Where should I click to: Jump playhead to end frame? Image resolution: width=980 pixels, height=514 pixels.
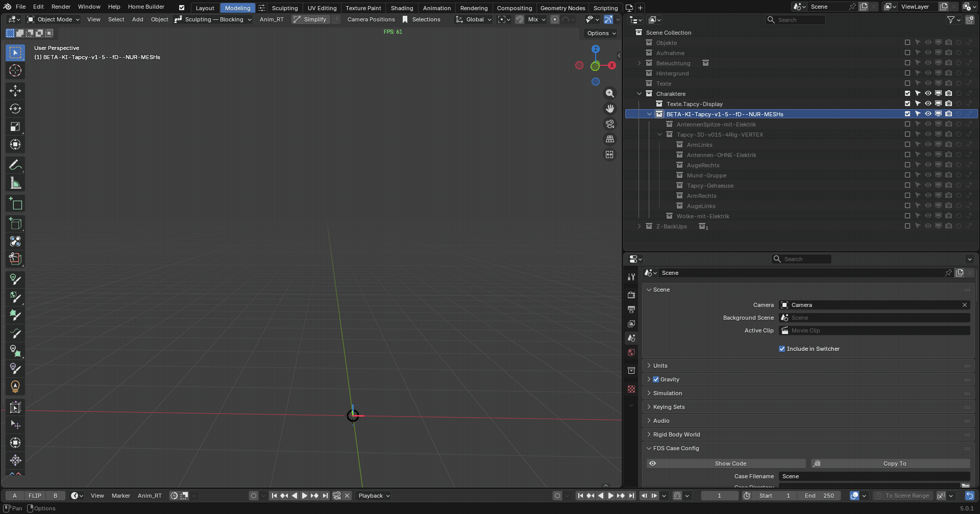coord(632,495)
